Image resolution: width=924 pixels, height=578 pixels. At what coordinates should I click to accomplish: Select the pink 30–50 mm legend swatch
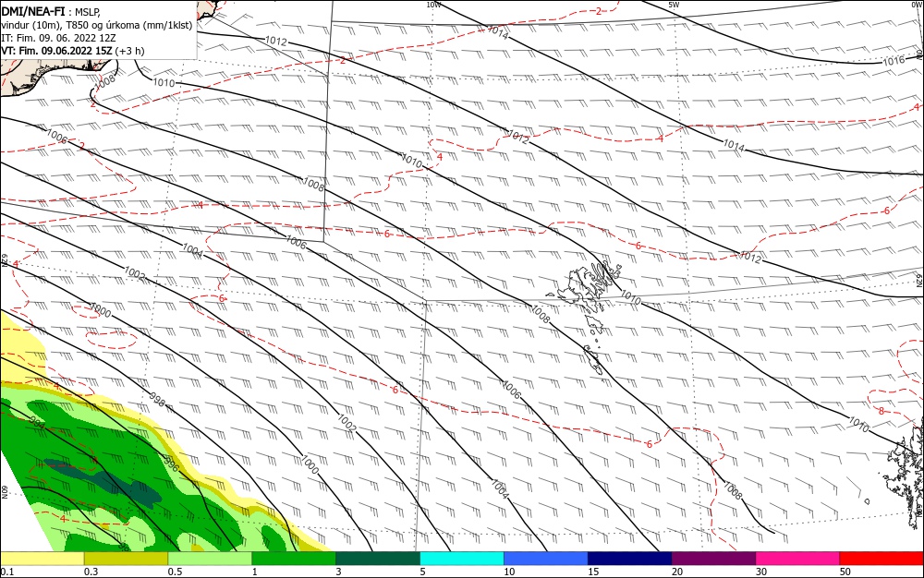tap(798, 559)
